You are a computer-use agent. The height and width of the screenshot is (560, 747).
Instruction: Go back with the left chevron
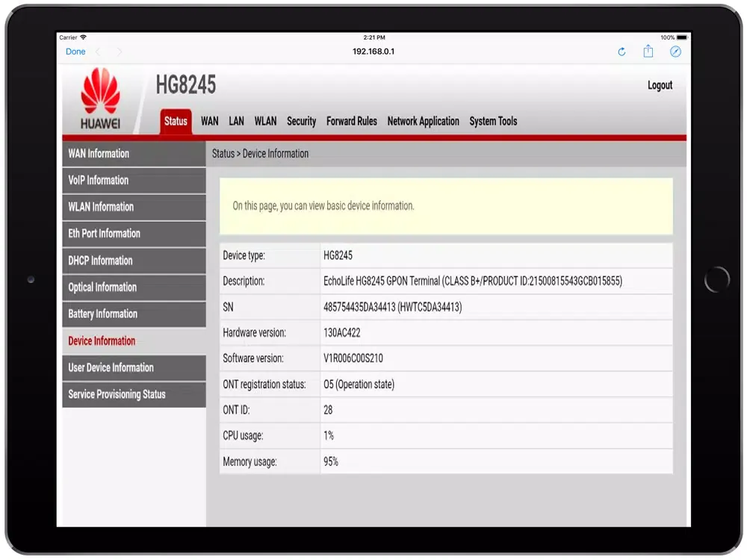[x=98, y=52]
